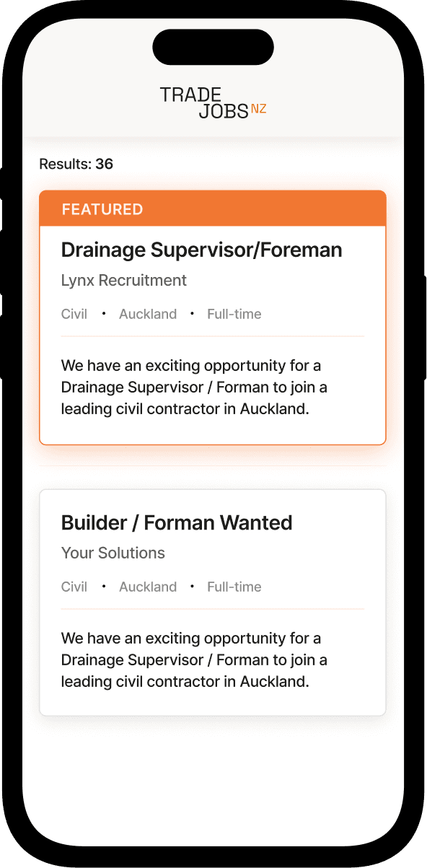Tap the orange NZ badge in logo

click(259, 109)
